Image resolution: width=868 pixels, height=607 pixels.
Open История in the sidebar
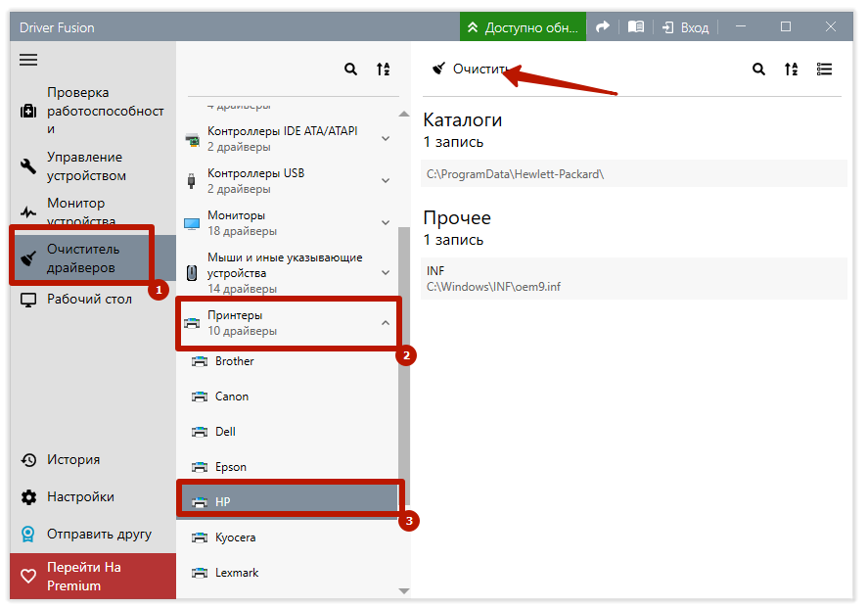pos(72,460)
